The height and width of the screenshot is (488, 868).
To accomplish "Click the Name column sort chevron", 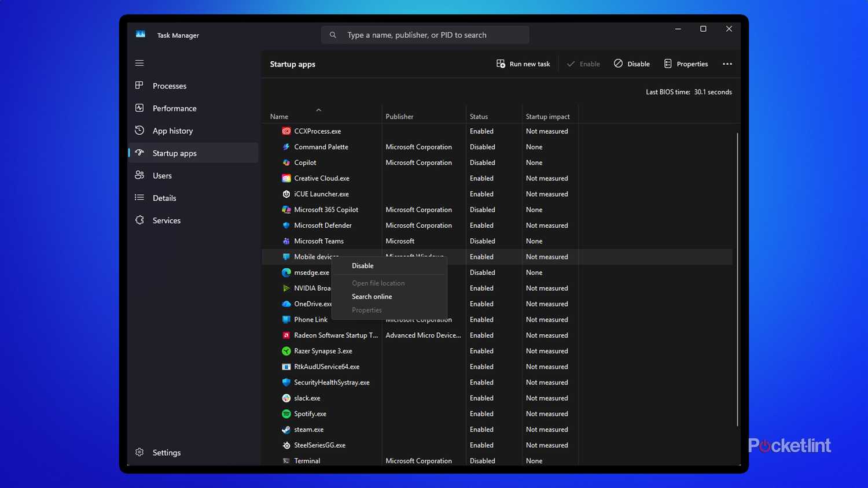I will 318,110.
